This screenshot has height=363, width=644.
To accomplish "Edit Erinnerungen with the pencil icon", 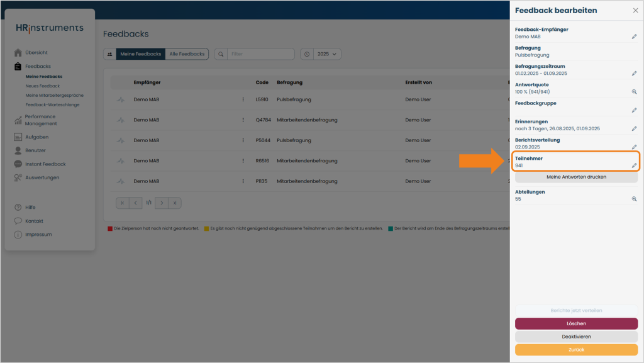I will pyautogui.click(x=634, y=129).
